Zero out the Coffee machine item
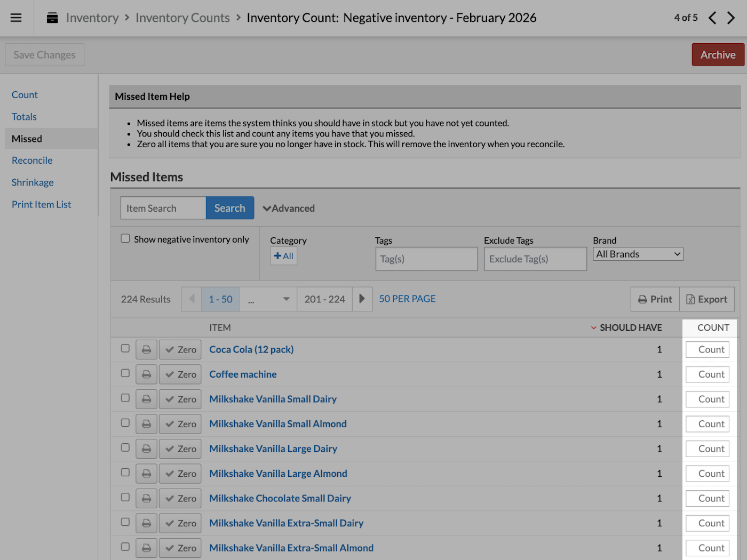This screenshot has height=560, width=747. 180,374
